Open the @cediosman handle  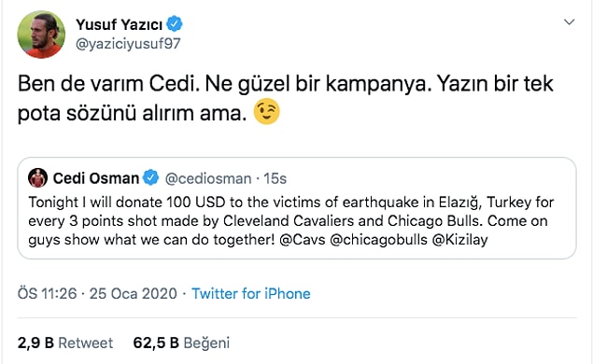(x=208, y=178)
